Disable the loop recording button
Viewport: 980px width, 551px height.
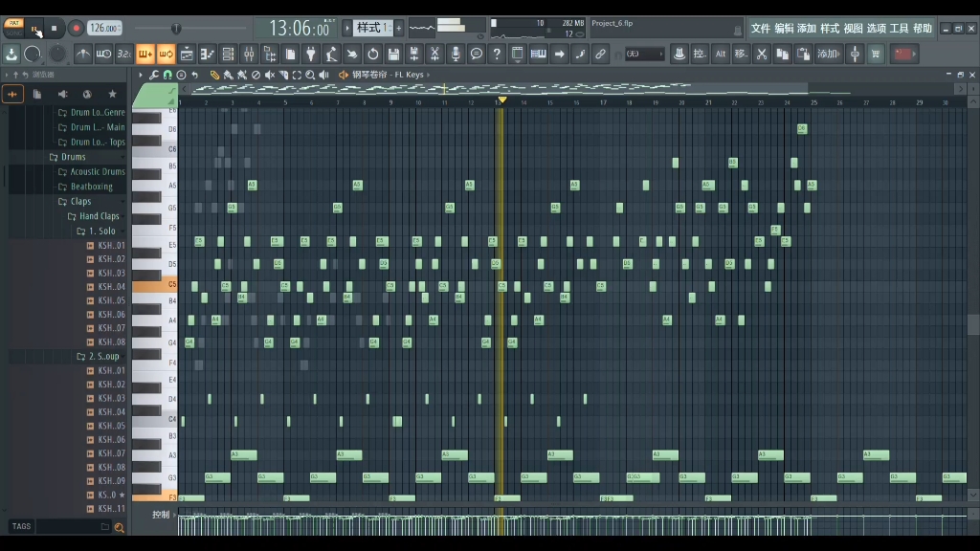166,54
